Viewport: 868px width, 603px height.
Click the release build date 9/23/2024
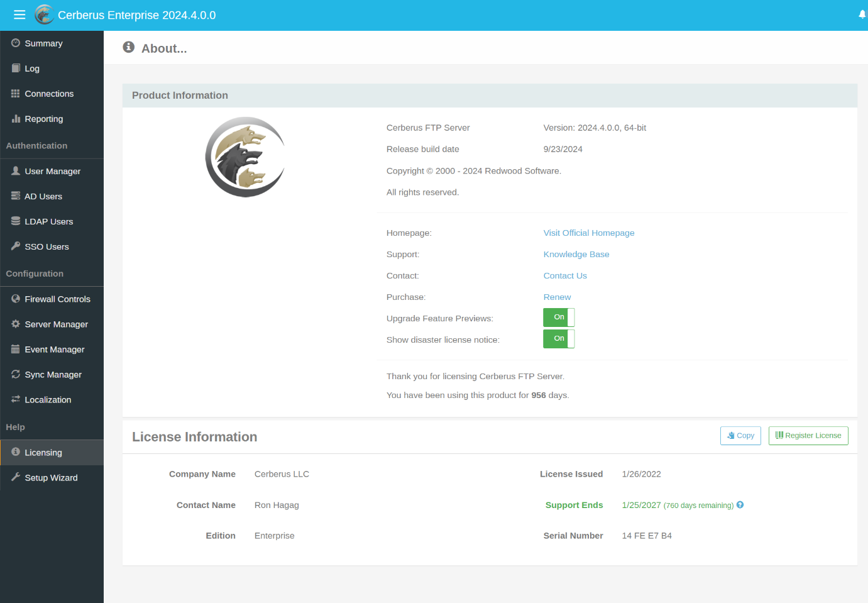[x=563, y=149]
